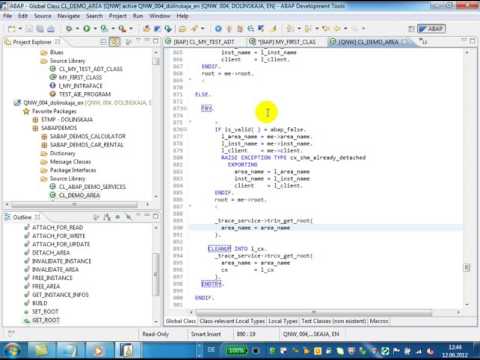Click Collapse All in Project Explorer
The height and width of the screenshot is (360, 480).
103,42
